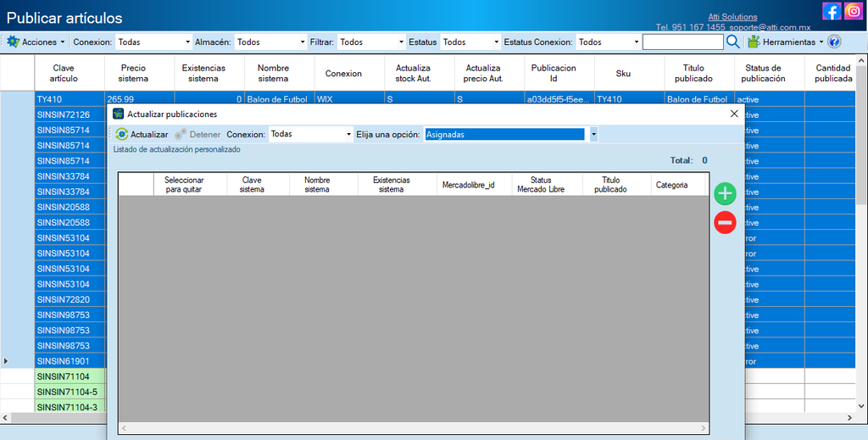Expand the Elija una opción dropdown arrow
The image size is (868, 440).
pos(593,134)
